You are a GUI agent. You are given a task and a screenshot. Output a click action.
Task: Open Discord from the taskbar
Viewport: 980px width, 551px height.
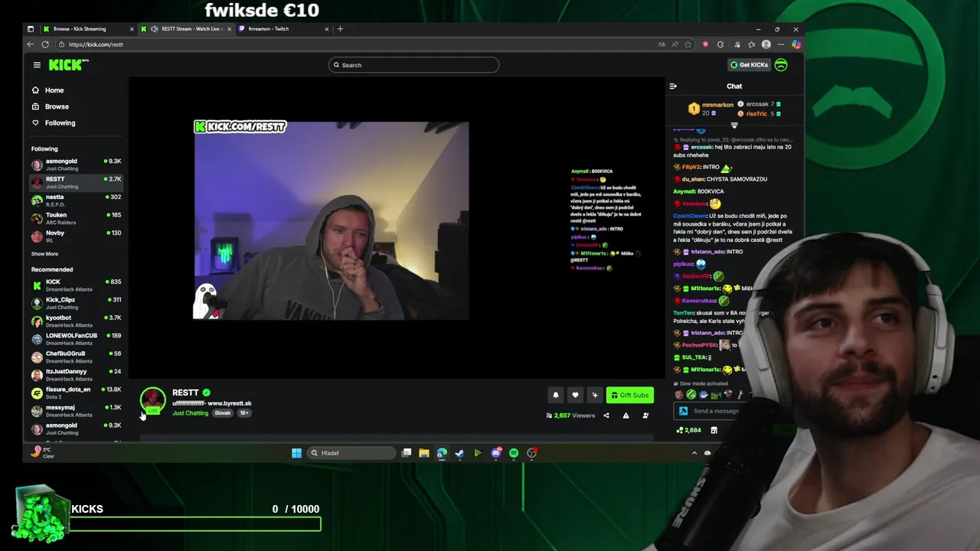(x=496, y=453)
